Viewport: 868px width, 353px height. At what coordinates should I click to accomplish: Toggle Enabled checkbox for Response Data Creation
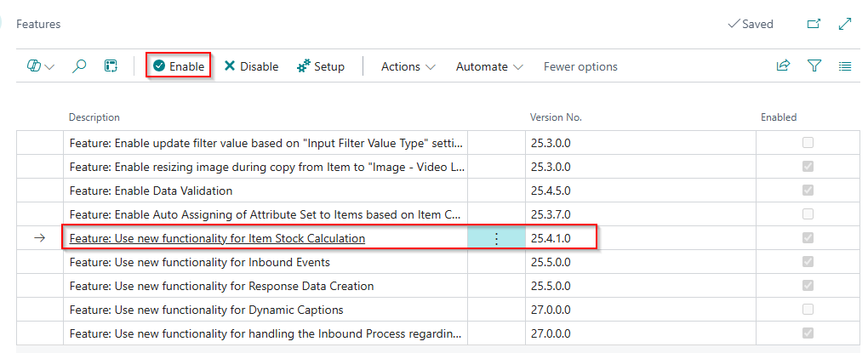(808, 286)
